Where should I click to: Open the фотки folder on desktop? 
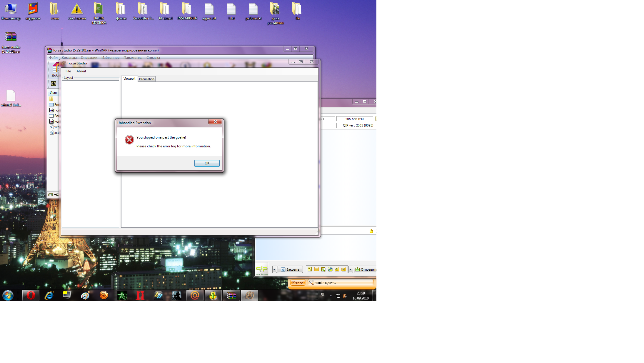tap(121, 12)
